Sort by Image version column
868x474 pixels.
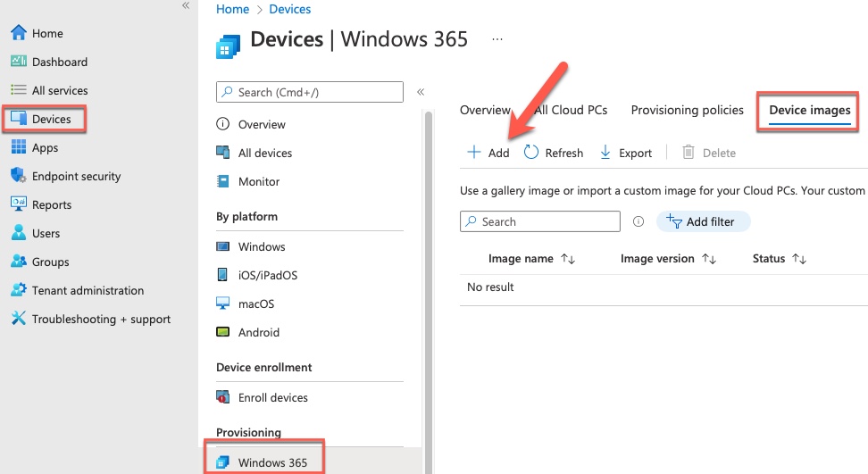tap(668, 258)
